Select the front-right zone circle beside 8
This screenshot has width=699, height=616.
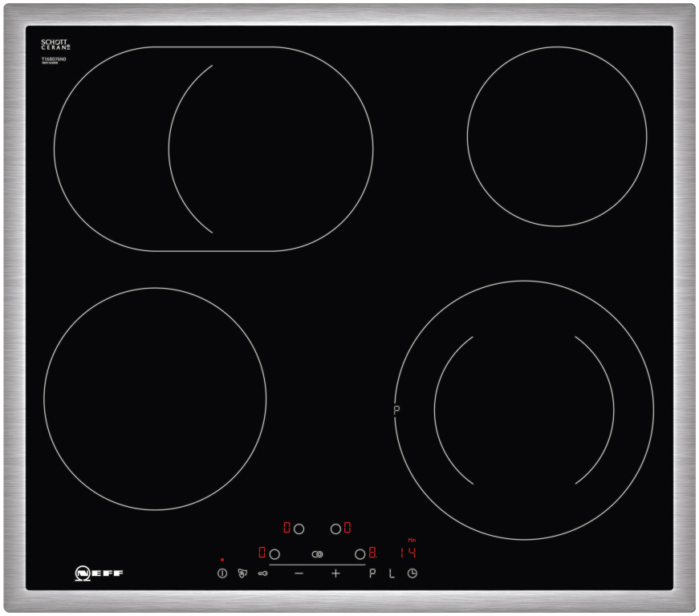[x=360, y=554]
